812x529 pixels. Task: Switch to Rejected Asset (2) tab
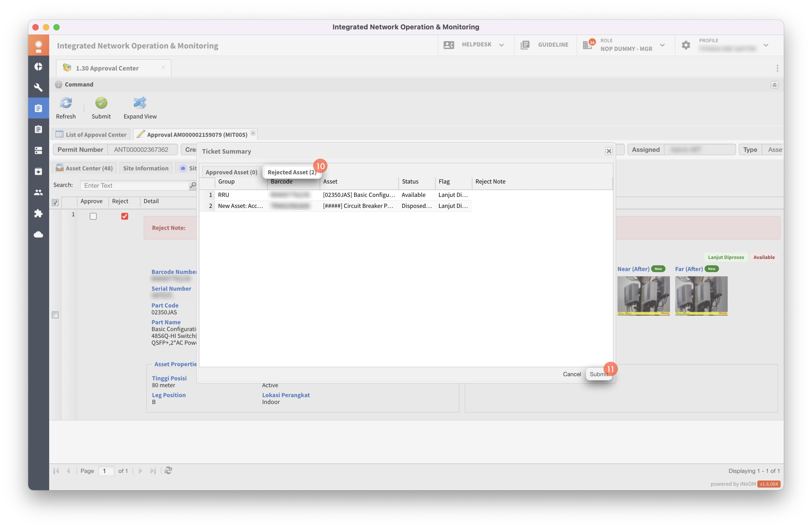[x=292, y=172]
